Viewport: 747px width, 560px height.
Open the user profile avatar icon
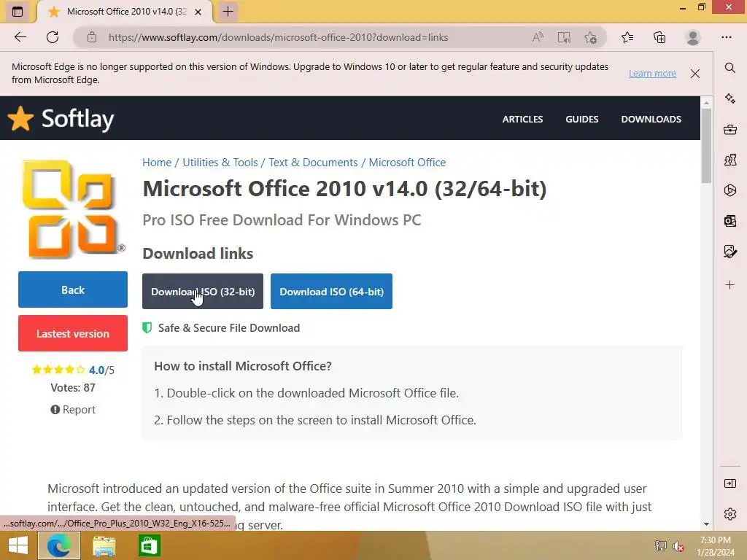click(x=693, y=37)
